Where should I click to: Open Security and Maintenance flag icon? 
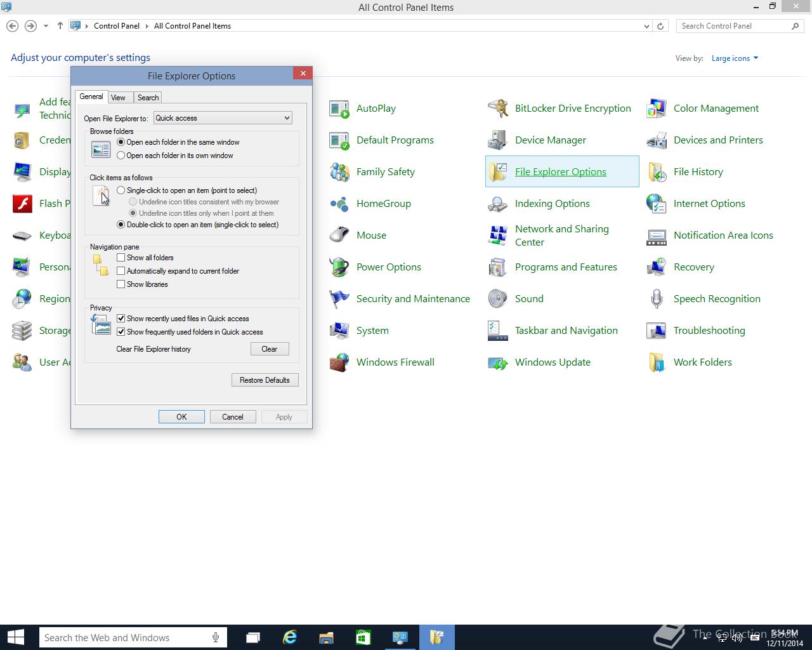(x=339, y=299)
